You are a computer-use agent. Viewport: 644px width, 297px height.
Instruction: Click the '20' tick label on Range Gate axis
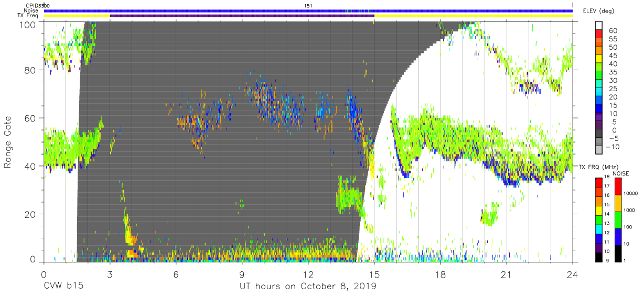[30, 214]
